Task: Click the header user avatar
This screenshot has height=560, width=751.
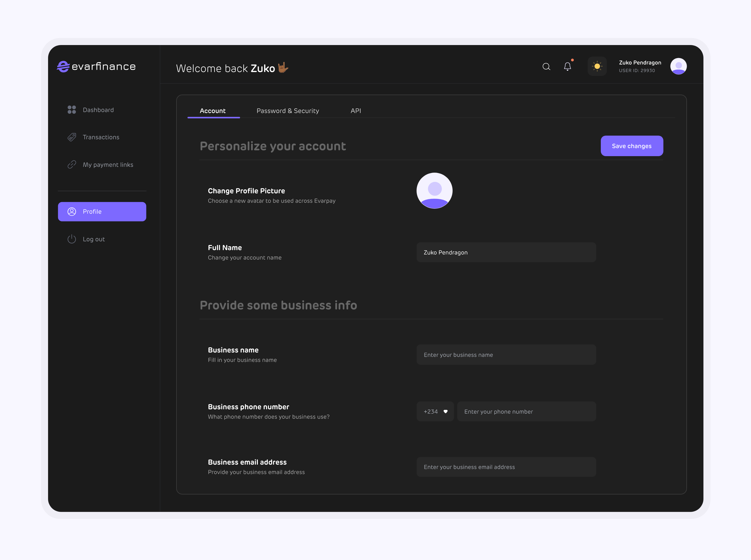Action: [678, 66]
